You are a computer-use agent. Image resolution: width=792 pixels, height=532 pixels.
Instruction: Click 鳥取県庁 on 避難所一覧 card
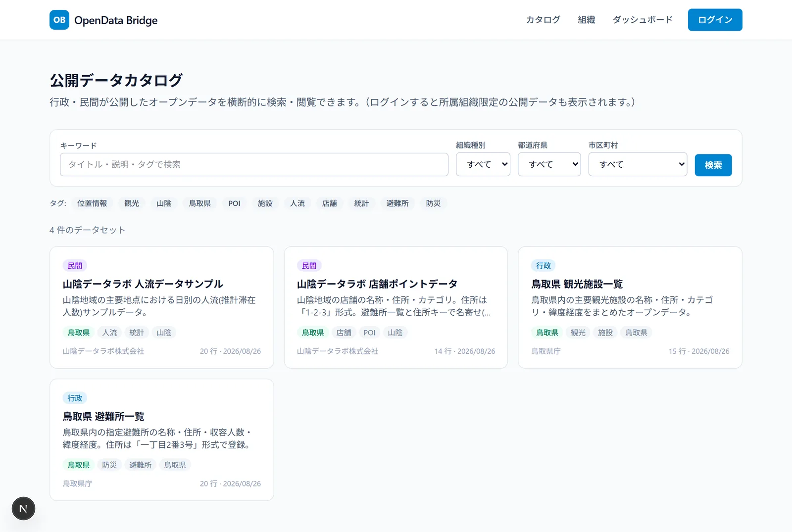click(77, 484)
